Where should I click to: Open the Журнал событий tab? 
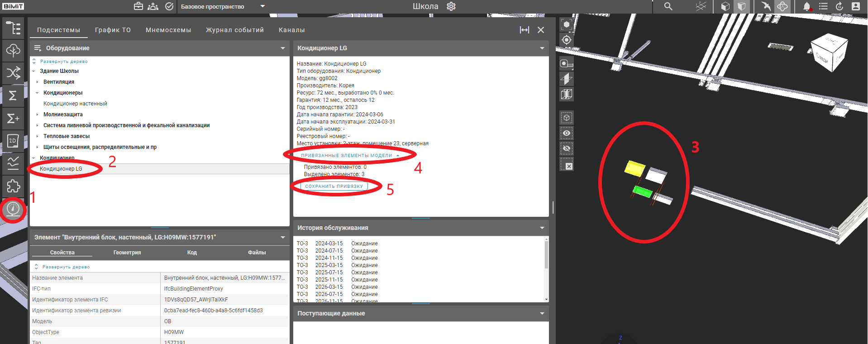pyautogui.click(x=234, y=30)
